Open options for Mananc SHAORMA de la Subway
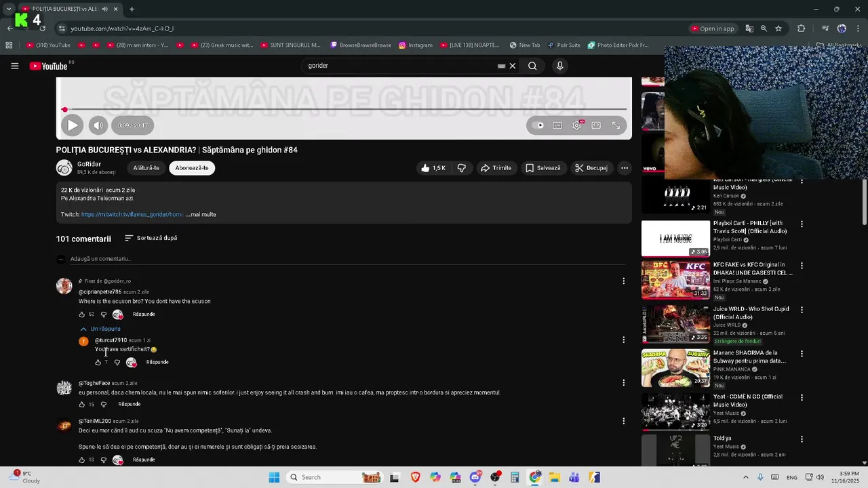 (802, 354)
